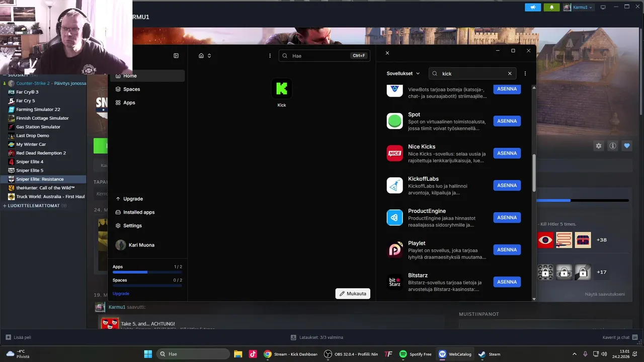Install KickoffLabs with ASENNA

[x=507, y=186]
